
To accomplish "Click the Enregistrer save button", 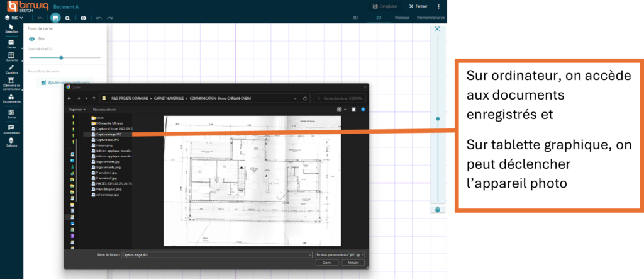I will coord(386,6).
